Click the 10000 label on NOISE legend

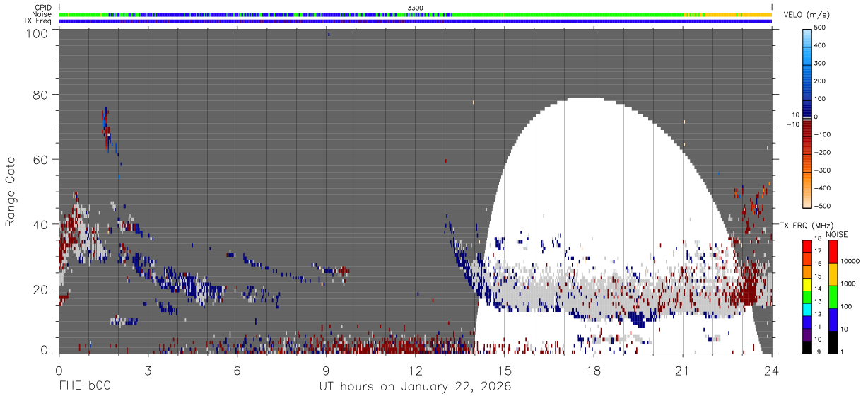coord(850,261)
